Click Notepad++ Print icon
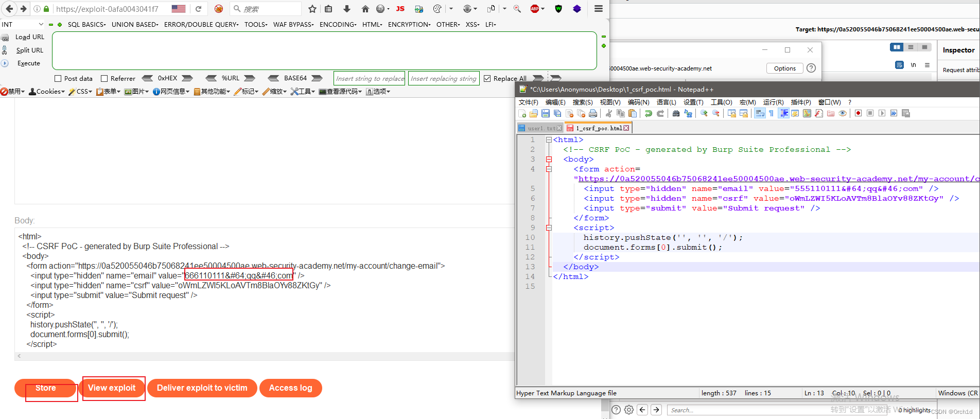The height and width of the screenshot is (419, 980). (593, 113)
